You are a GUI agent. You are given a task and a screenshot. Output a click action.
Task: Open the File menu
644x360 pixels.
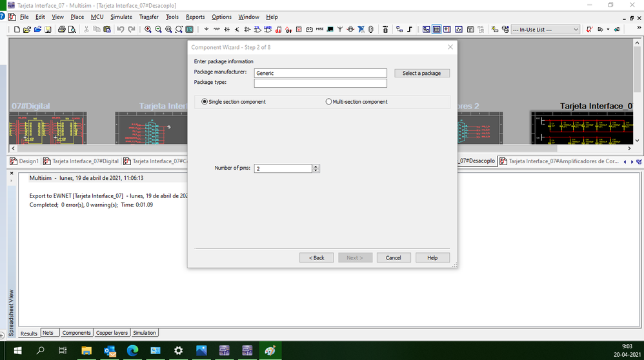click(x=25, y=17)
